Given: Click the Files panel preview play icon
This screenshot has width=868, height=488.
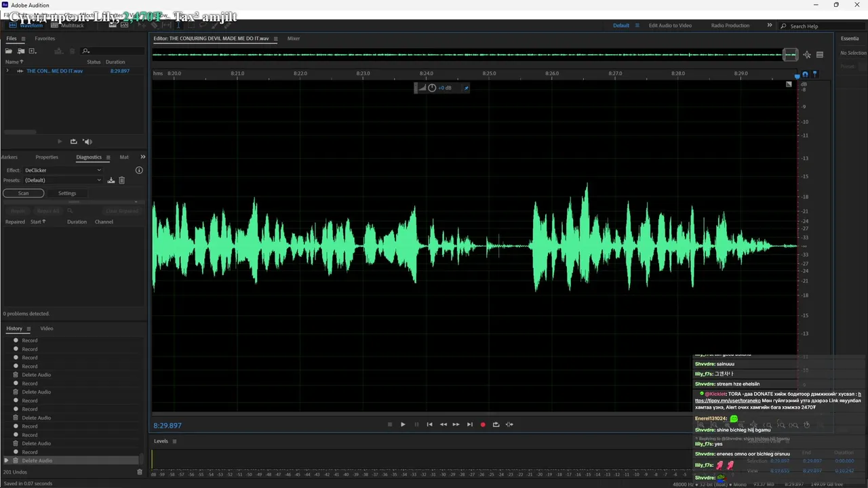Looking at the screenshot, I should point(60,142).
